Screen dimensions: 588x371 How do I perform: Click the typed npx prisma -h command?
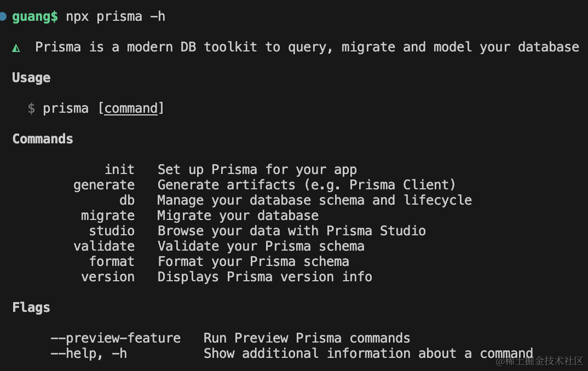[116, 16]
